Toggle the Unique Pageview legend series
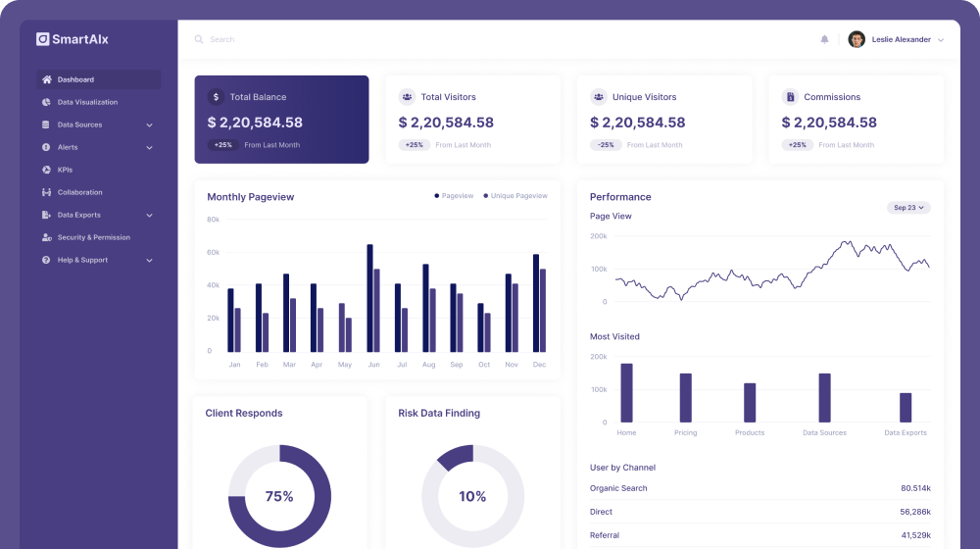 pyautogui.click(x=514, y=196)
